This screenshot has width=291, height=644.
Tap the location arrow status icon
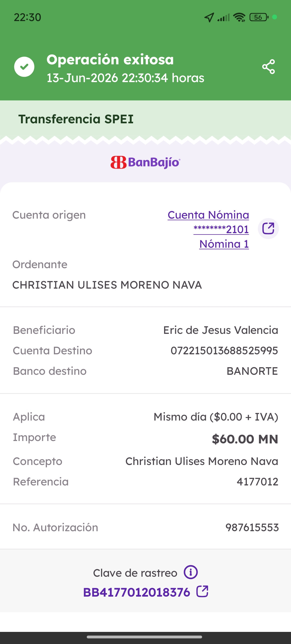209,17
